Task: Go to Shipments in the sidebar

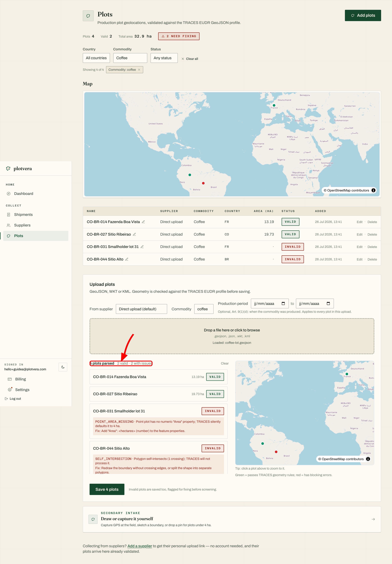Action: click(x=23, y=215)
